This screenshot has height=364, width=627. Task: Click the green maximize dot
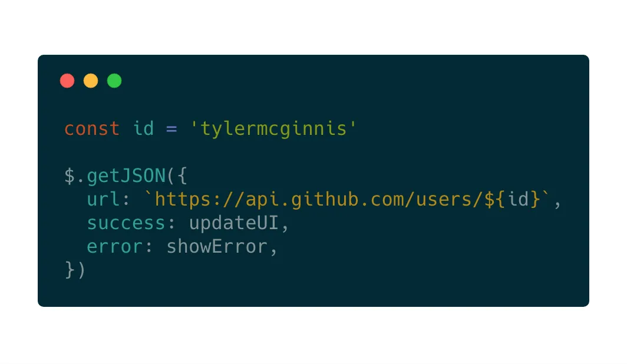tap(114, 81)
